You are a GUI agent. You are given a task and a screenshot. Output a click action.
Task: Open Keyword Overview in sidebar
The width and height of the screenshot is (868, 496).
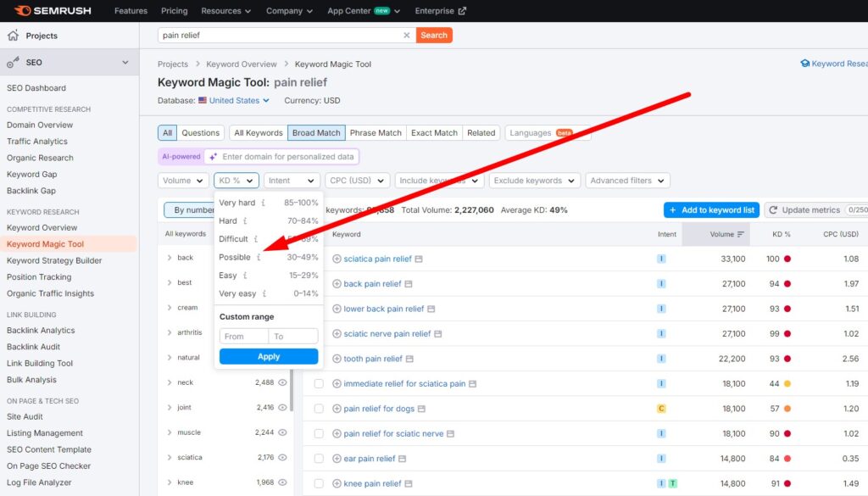pos(42,227)
